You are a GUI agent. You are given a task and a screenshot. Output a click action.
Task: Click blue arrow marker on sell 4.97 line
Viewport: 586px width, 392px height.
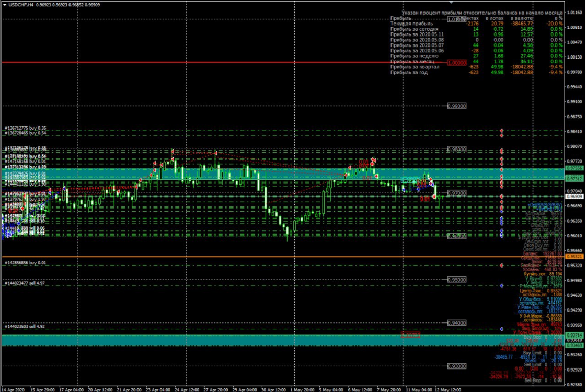point(501,286)
